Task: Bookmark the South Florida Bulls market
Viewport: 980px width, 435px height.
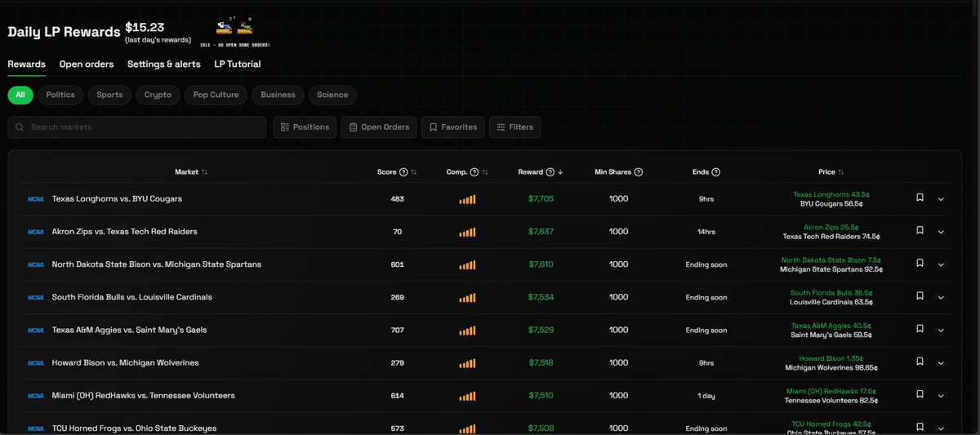Action: pyautogui.click(x=920, y=296)
